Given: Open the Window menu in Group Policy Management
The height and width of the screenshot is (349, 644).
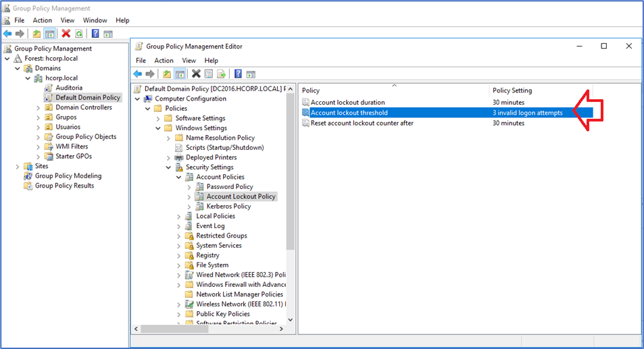Looking at the screenshot, I should pos(95,20).
